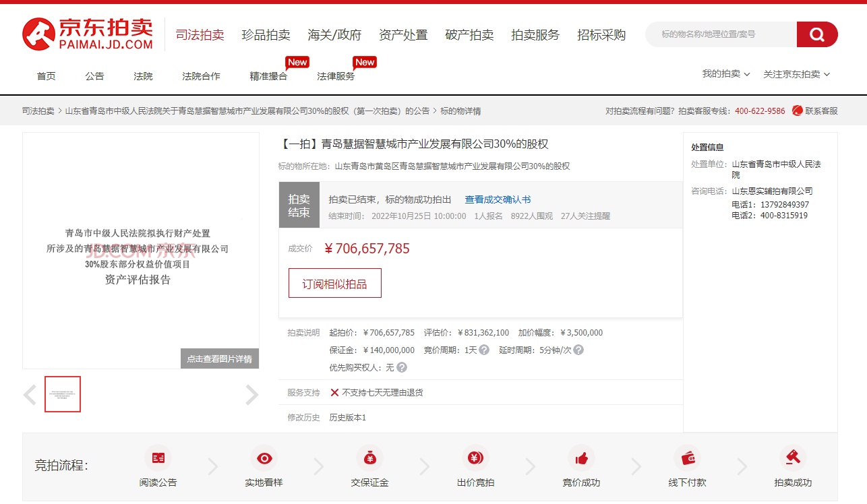This screenshot has width=867, height=504.
Task: Click the 点击查看图片详情 button
Action: [220, 358]
